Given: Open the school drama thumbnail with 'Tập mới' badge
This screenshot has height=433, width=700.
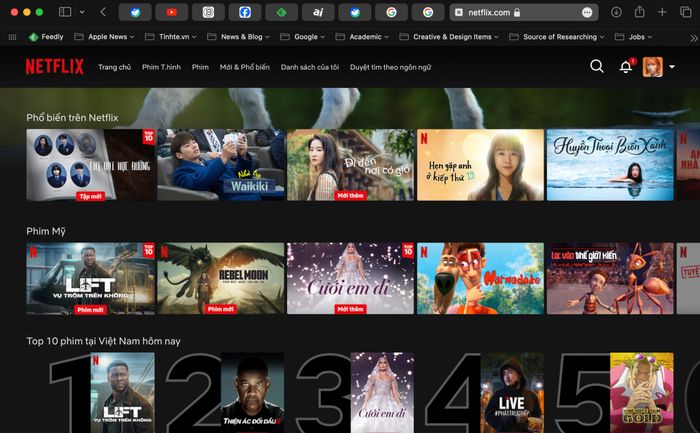Looking at the screenshot, I should (91, 165).
